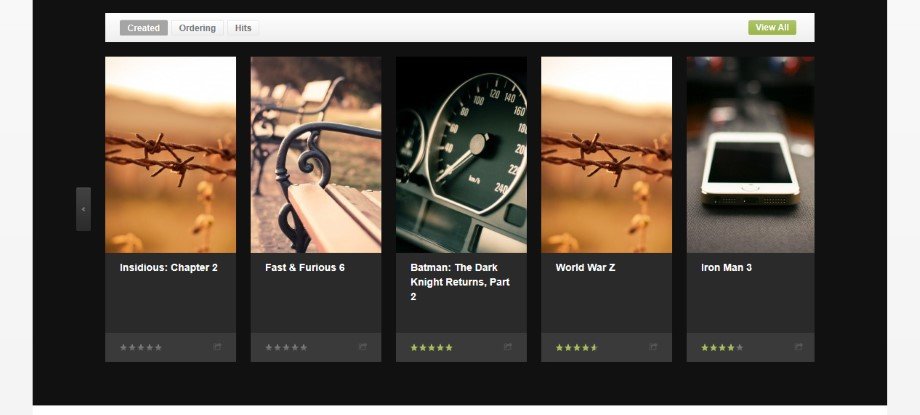Open Iron Man 3 title link
Screen dimensions: 920x415
click(x=726, y=268)
